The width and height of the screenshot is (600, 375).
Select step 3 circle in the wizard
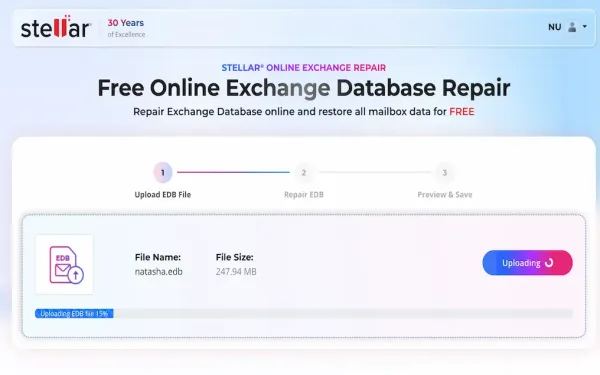point(445,173)
